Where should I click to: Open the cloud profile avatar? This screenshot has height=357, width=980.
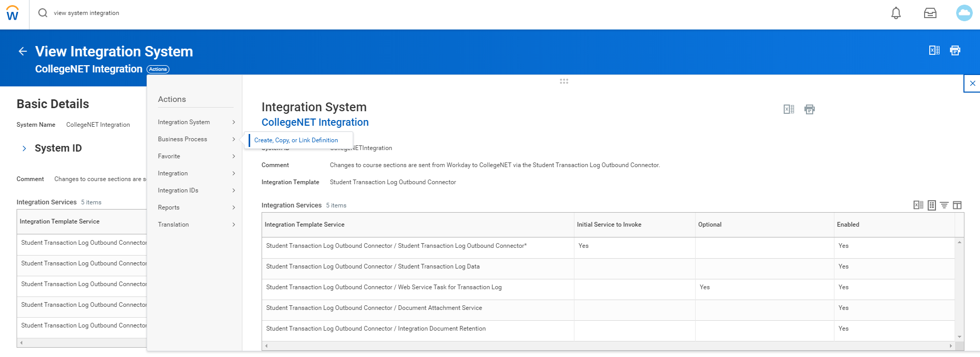pos(964,13)
